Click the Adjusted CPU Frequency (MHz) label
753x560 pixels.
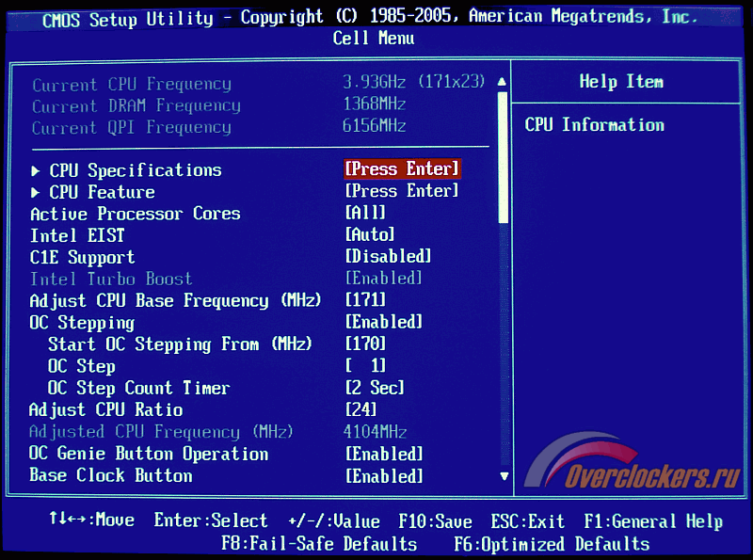pyautogui.click(x=161, y=432)
